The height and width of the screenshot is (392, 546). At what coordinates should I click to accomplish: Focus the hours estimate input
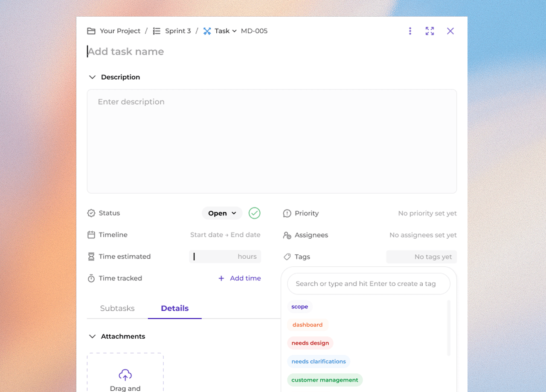[x=225, y=257]
